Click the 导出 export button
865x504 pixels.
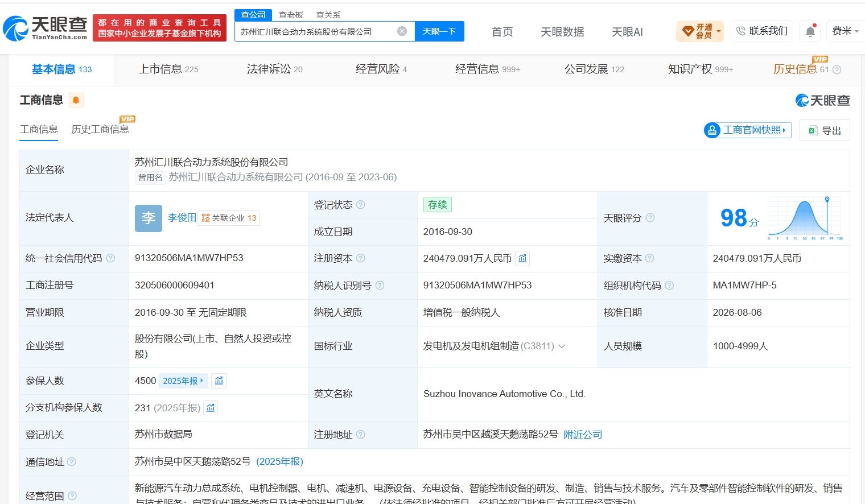pyautogui.click(x=825, y=130)
